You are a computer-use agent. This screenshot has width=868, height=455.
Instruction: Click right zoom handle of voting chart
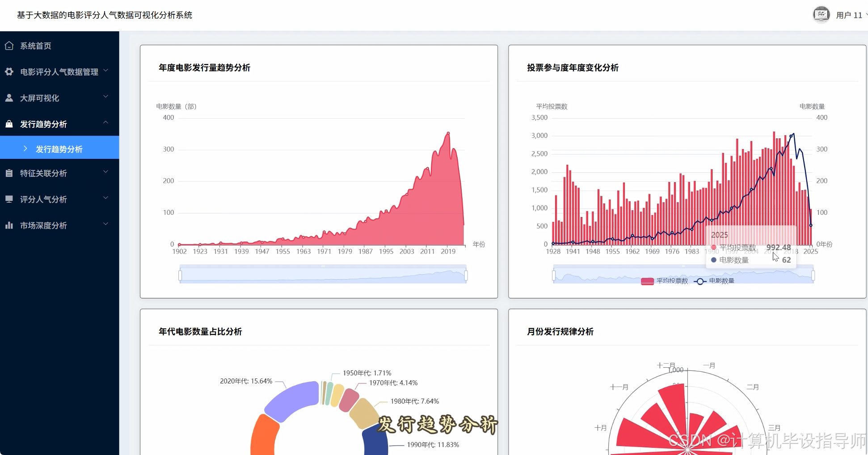tap(813, 275)
